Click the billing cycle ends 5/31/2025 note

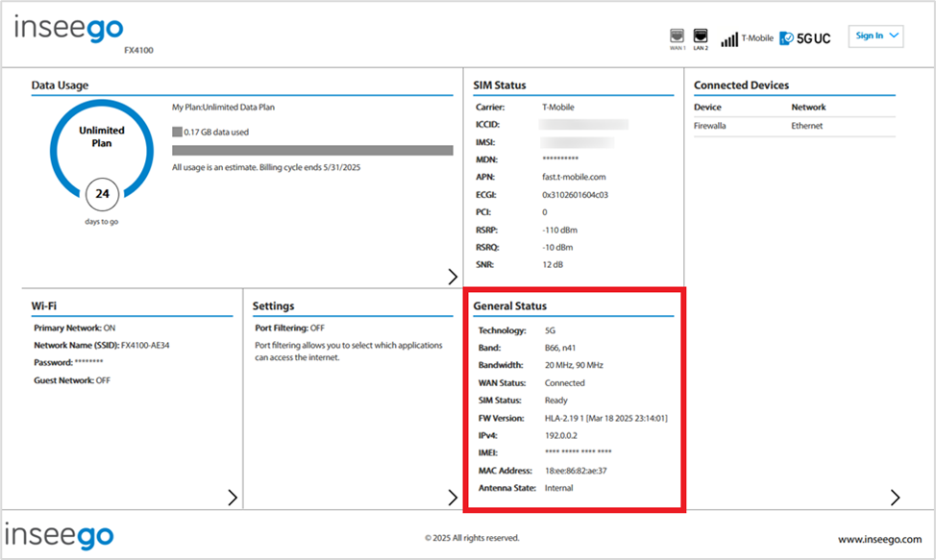[266, 167]
